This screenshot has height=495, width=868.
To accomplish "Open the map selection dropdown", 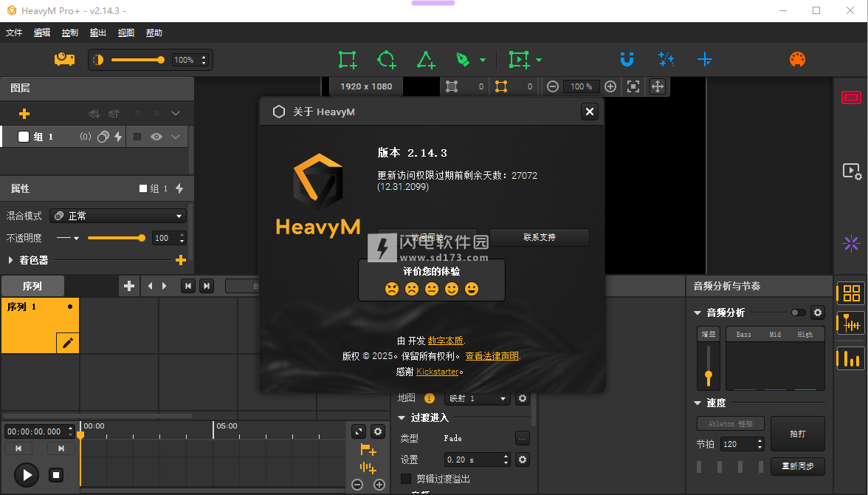I will (478, 398).
